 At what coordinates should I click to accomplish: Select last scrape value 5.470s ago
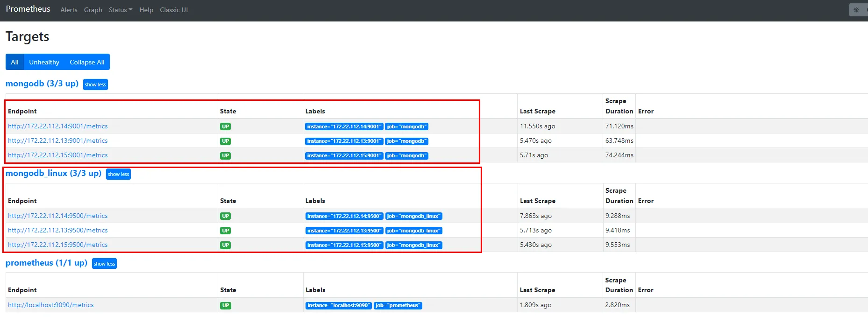(x=536, y=140)
